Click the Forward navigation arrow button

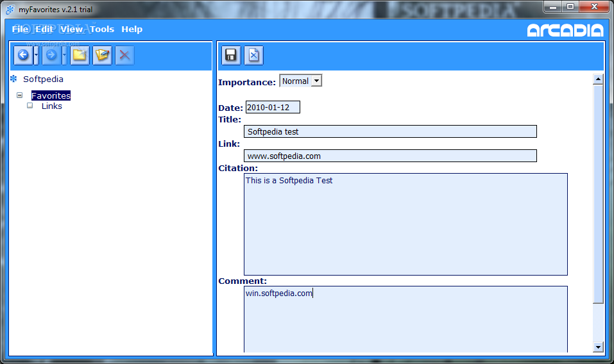[51, 55]
